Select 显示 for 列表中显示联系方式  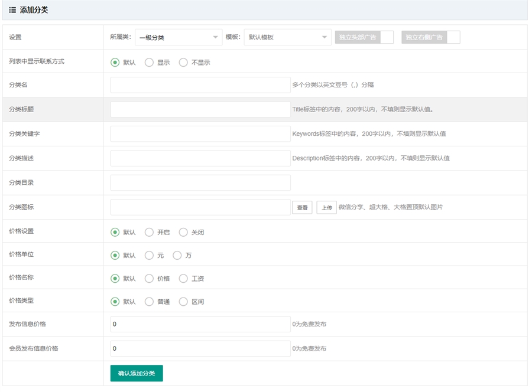[x=149, y=62]
